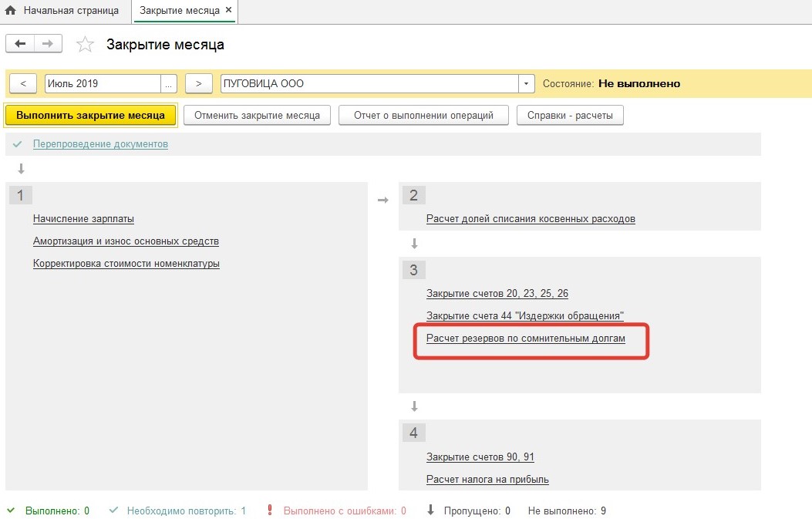Open Начисление зарплаты operation
The height and width of the screenshot is (519, 812).
click(83, 219)
